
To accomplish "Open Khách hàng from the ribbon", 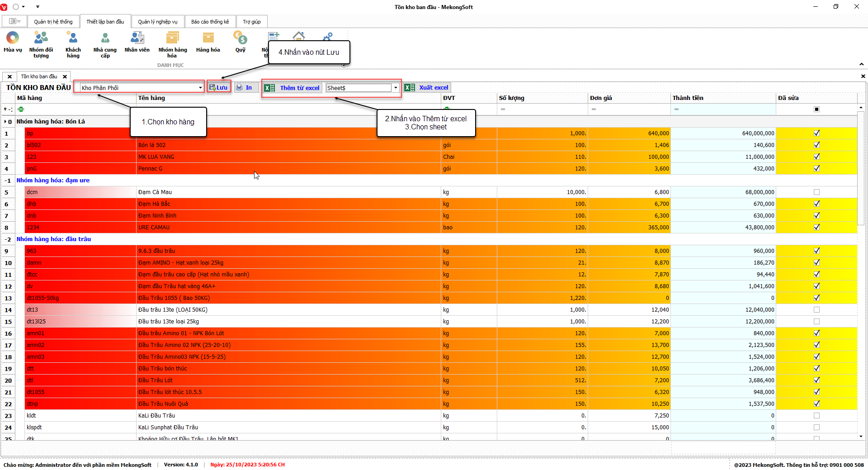I will point(73,38).
